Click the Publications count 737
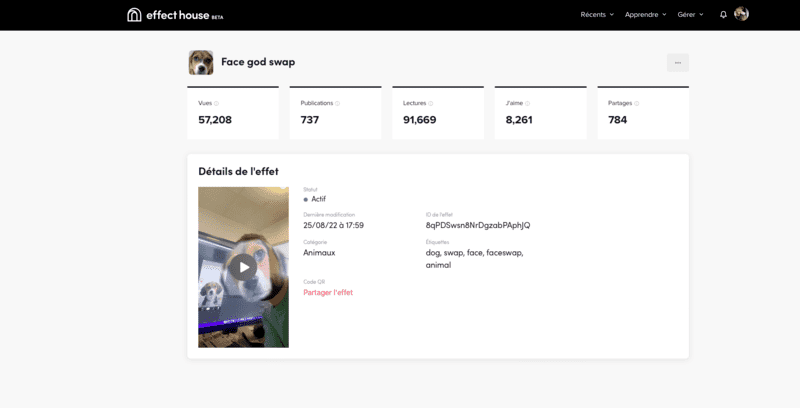Image resolution: width=800 pixels, height=408 pixels. pos(310,120)
